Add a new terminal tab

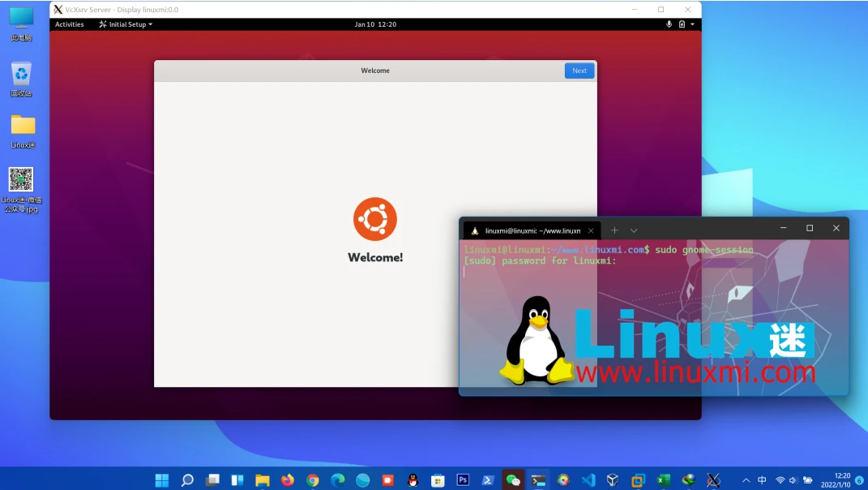point(614,230)
